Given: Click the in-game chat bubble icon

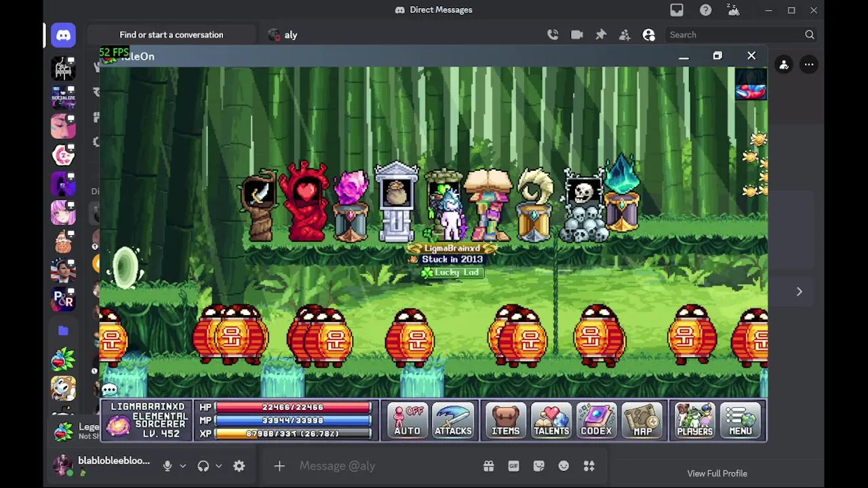Looking at the screenshot, I should pyautogui.click(x=109, y=390).
